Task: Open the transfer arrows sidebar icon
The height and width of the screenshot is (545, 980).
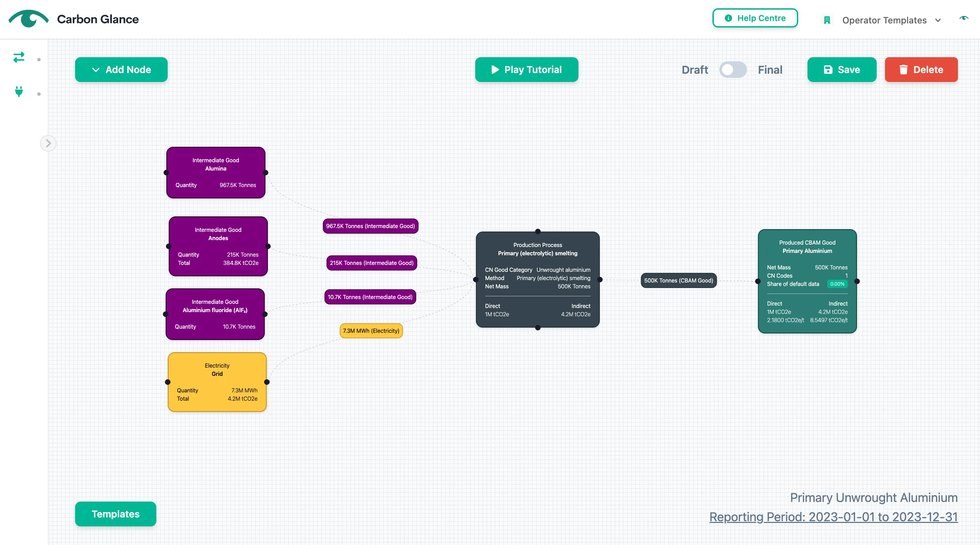Action: [x=19, y=57]
